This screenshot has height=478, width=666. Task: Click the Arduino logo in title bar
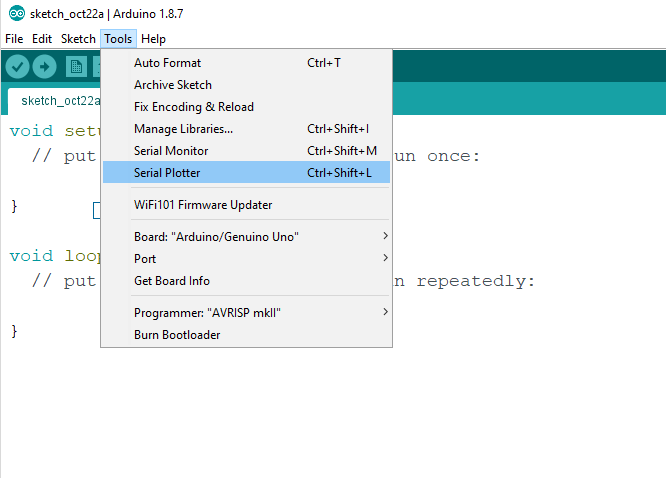click(x=17, y=14)
